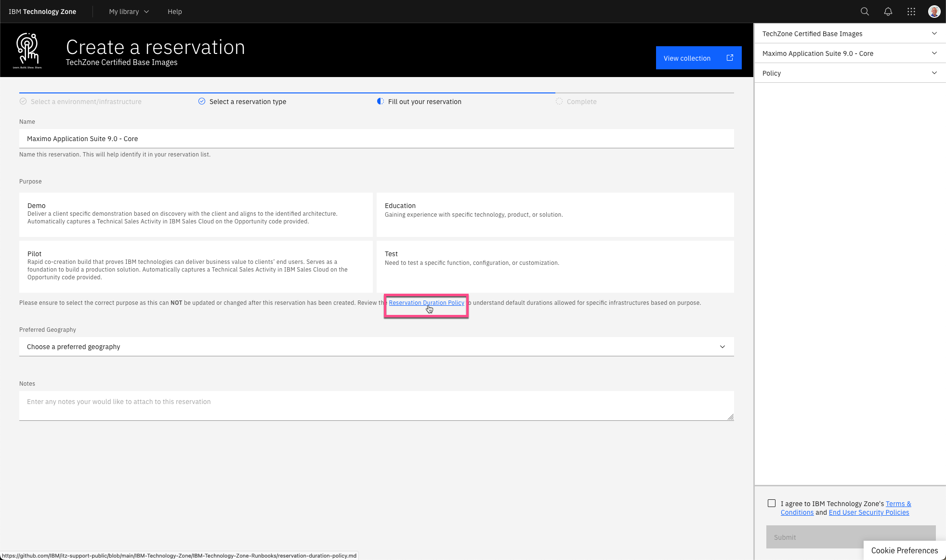The image size is (946, 560).
Task: Click the View collection button
Action: click(x=698, y=58)
